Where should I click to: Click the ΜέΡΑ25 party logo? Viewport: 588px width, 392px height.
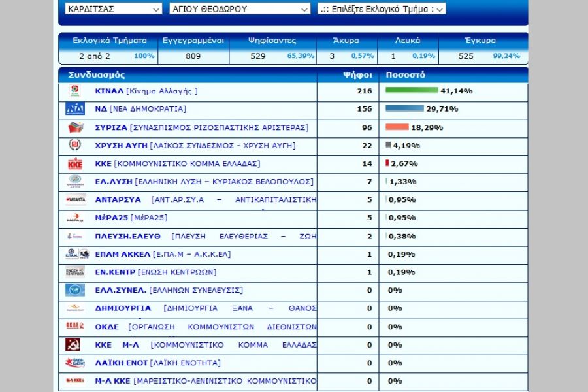[x=75, y=218]
